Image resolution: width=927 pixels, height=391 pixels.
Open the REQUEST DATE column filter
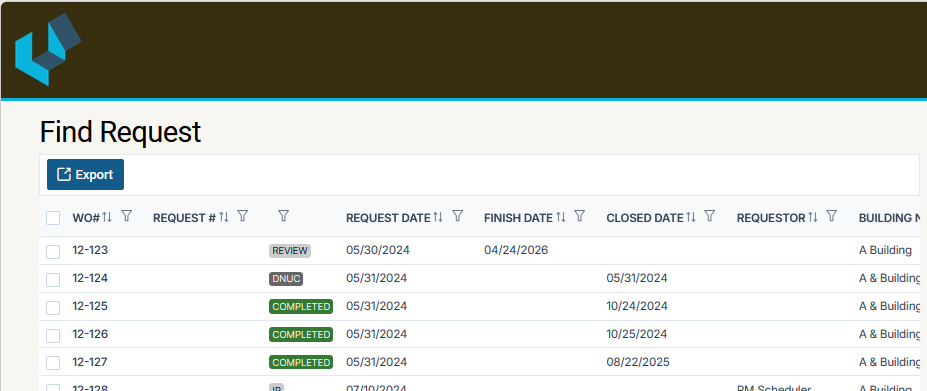point(458,216)
